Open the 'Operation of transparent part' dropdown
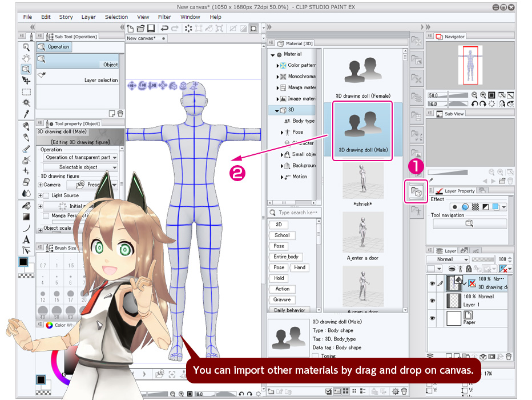Screen dimensions: 532x400 tap(80, 157)
